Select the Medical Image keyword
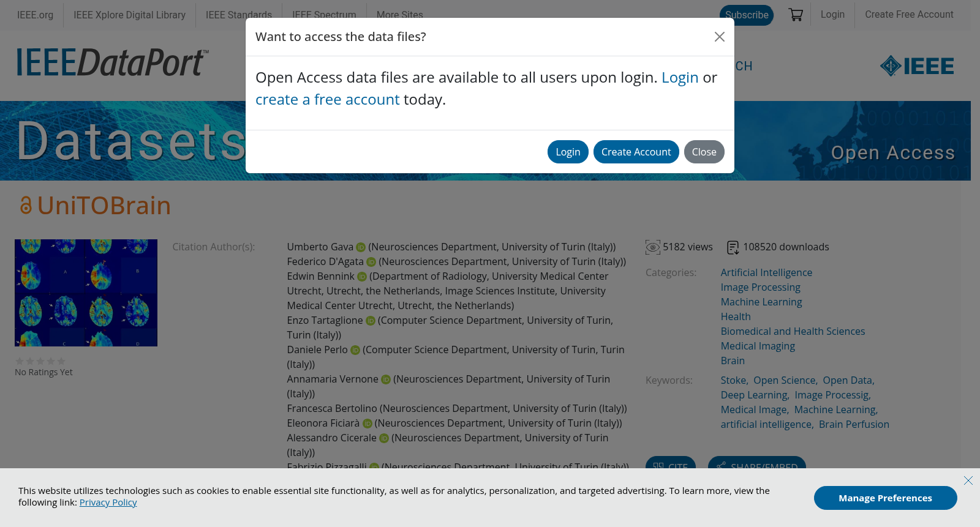Screen dimensions: 980x527 754,410
